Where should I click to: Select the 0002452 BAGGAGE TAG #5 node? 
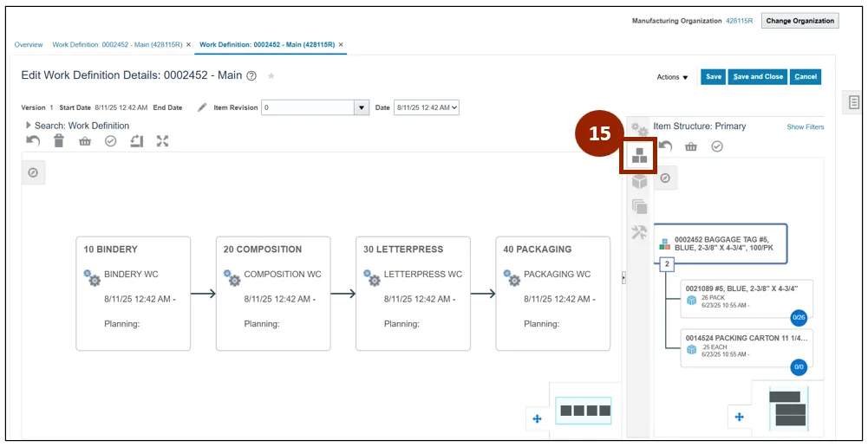point(721,244)
